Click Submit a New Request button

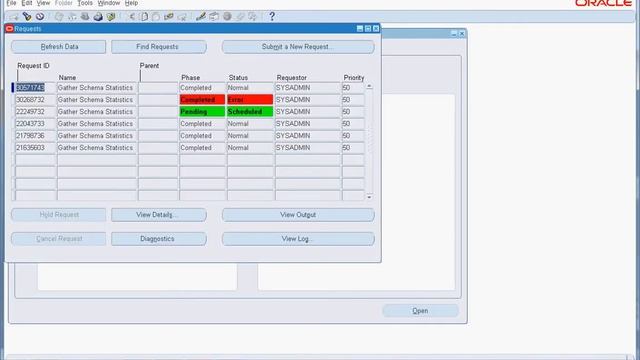tap(298, 47)
